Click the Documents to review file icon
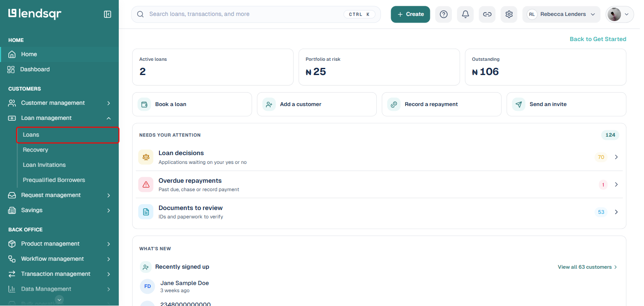The width and height of the screenshot is (644, 306). pyautogui.click(x=146, y=212)
